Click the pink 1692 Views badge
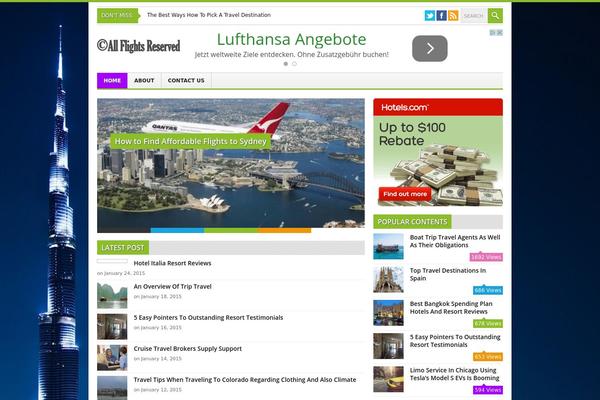Image resolution: width=600 pixels, height=400 pixels. [x=486, y=257]
